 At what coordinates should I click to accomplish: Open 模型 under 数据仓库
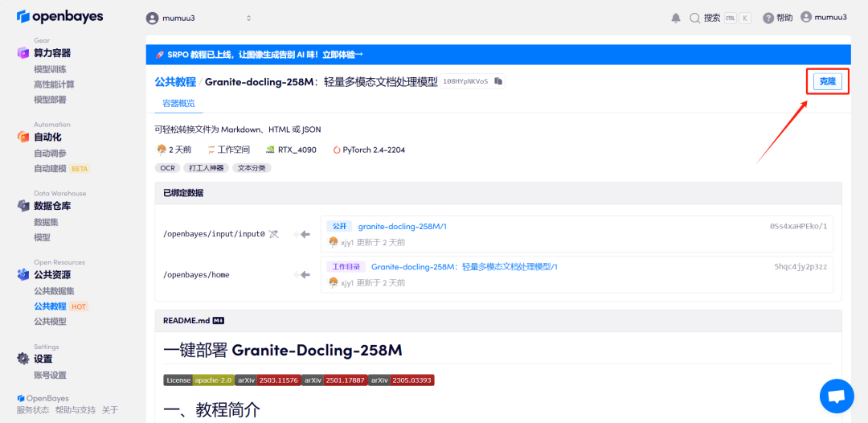pyautogui.click(x=42, y=237)
